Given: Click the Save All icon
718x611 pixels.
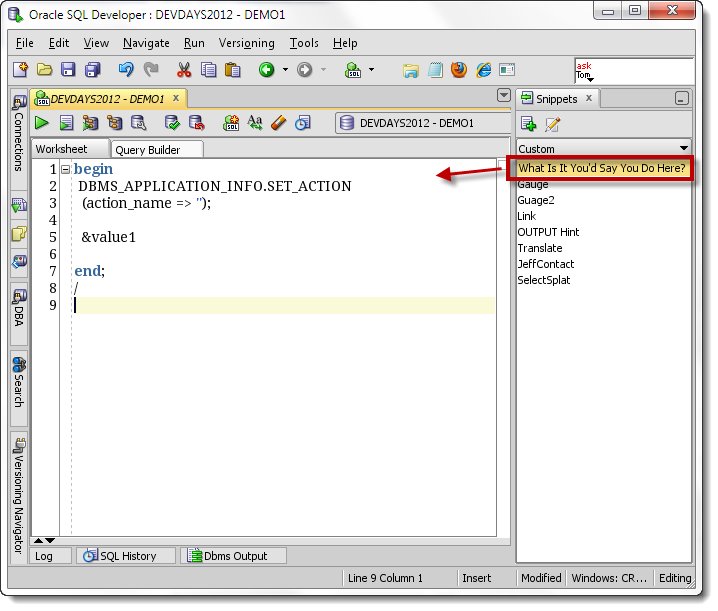Looking at the screenshot, I should (92, 70).
